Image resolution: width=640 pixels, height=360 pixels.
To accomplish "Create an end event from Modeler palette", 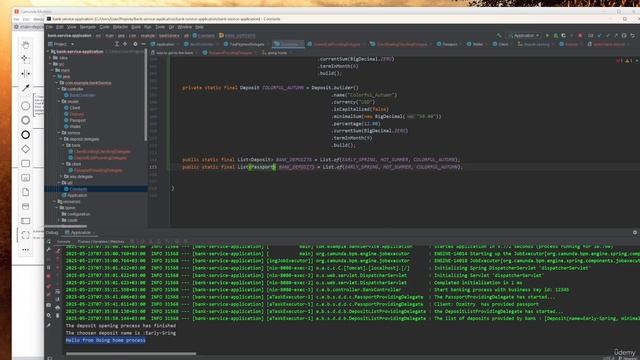I will (x=25, y=135).
